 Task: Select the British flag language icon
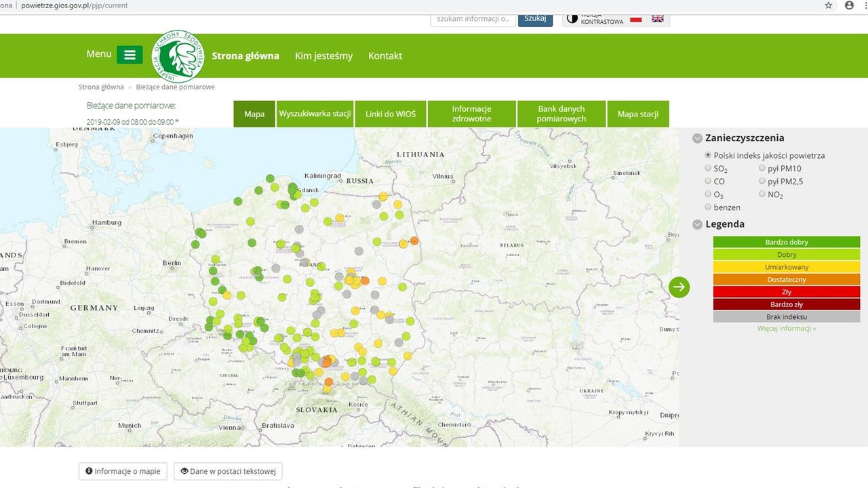[657, 18]
